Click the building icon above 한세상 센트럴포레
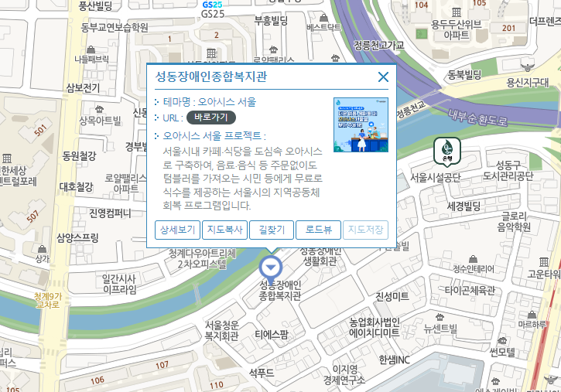This screenshot has height=392, width=561. [7, 159]
